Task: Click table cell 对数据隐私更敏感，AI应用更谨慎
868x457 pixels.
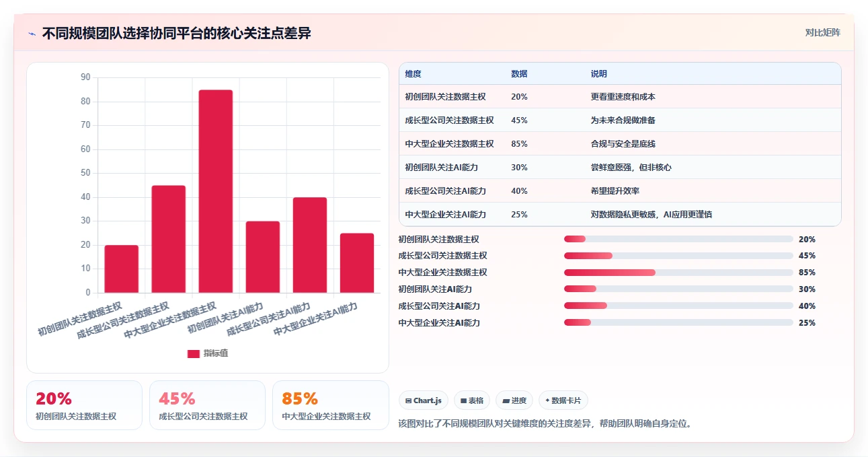Action: (652, 215)
